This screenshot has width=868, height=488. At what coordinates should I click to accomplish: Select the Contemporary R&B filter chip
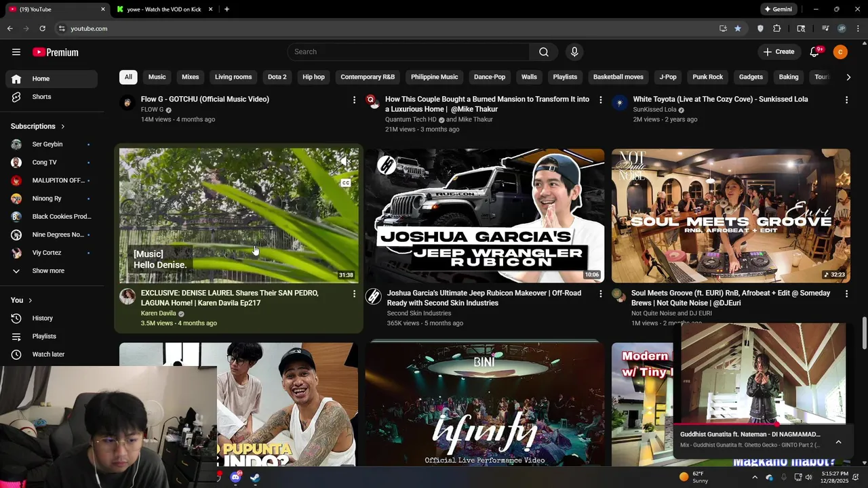pyautogui.click(x=368, y=77)
